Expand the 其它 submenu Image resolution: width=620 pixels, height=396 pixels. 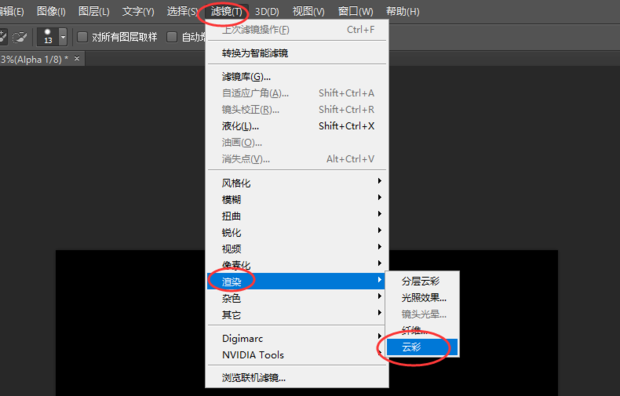[297, 315]
